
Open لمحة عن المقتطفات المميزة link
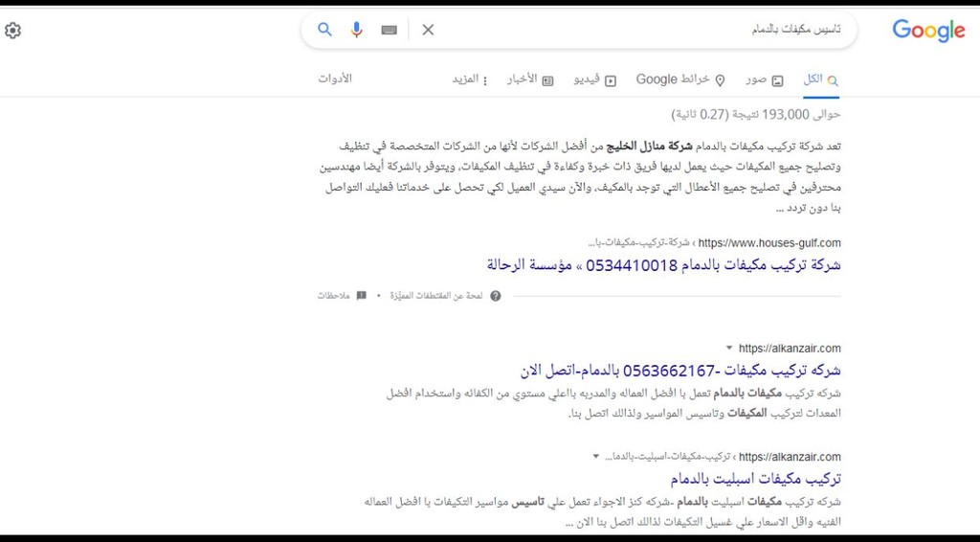436,296
